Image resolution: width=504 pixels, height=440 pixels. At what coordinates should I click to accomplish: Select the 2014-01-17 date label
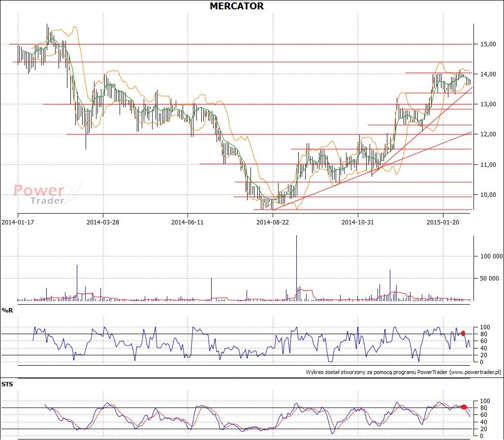tap(18, 222)
